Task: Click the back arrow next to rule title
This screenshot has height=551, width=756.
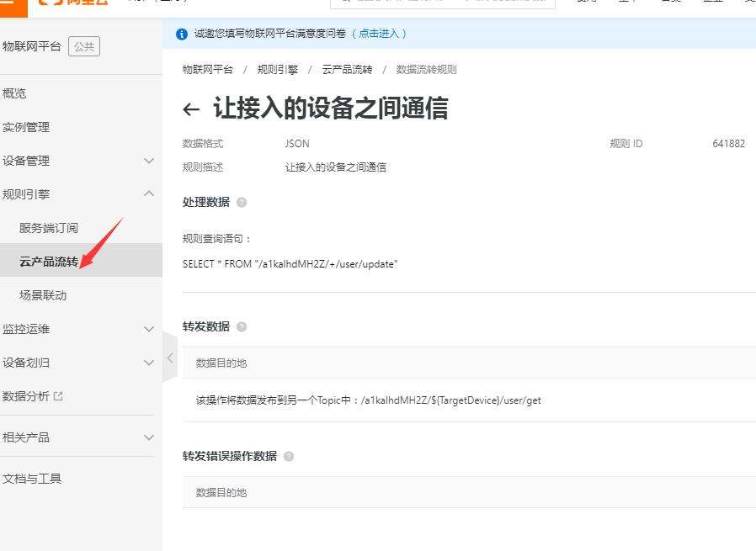Action: [190, 109]
